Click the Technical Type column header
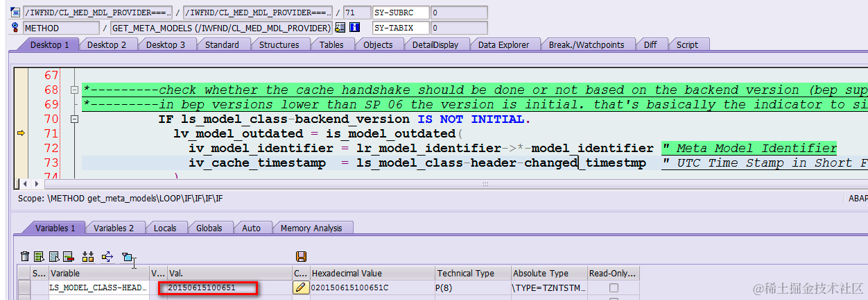 [x=472, y=274]
